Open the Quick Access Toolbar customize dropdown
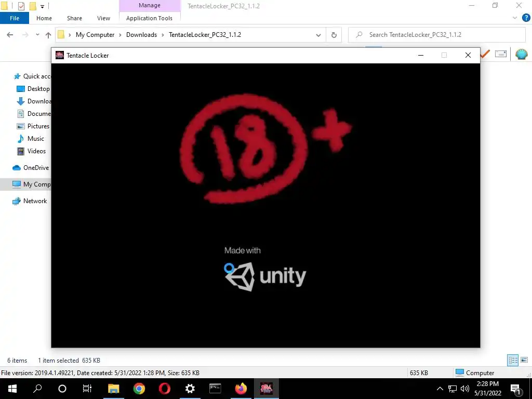Screen dimensions: 532x399 [x=43, y=6]
